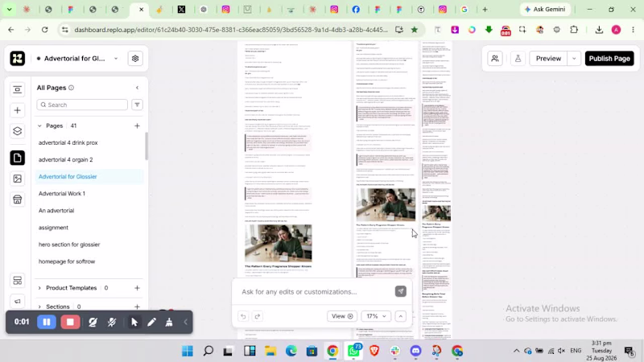This screenshot has height=362, width=644.
Task: Click the filter icon next to search
Action: tap(137, 105)
